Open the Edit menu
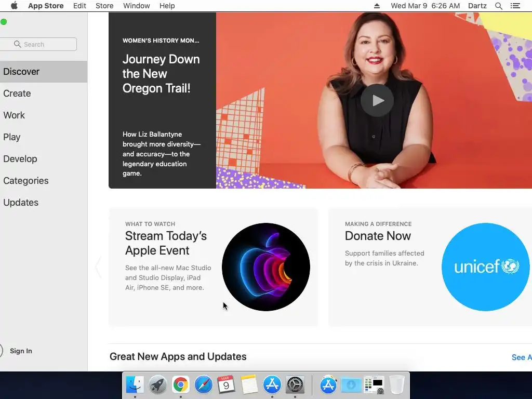 79,6
